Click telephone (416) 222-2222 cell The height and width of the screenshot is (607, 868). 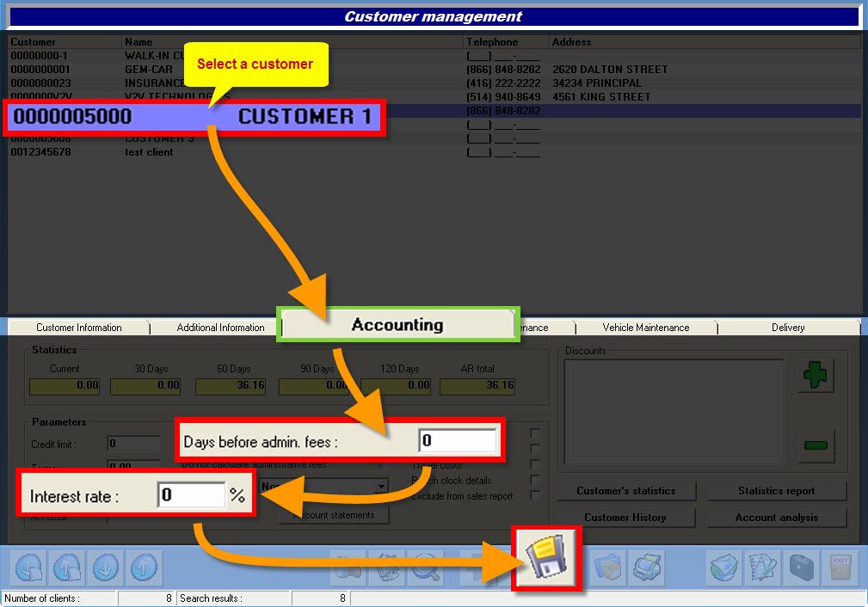(x=504, y=83)
